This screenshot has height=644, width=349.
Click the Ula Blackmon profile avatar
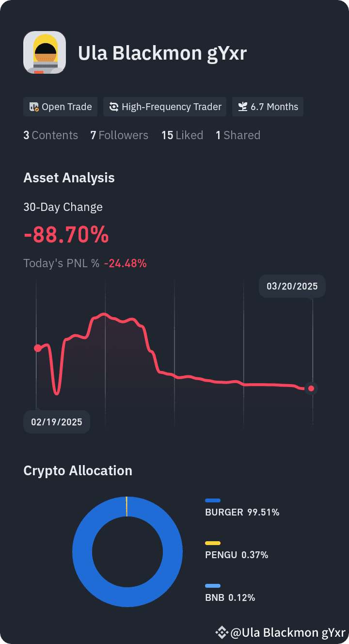[x=45, y=52]
